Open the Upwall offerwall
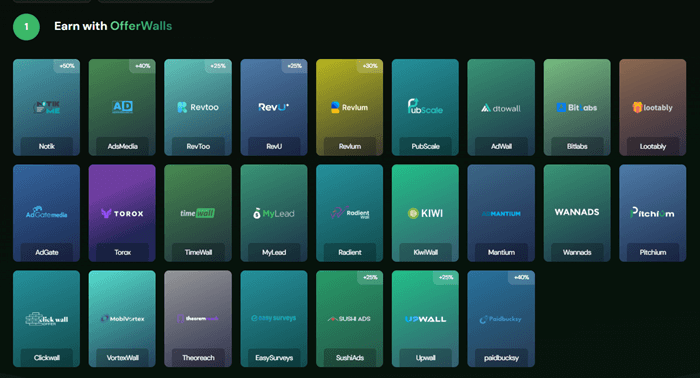Screen dimensions: 700x378 point(425,319)
